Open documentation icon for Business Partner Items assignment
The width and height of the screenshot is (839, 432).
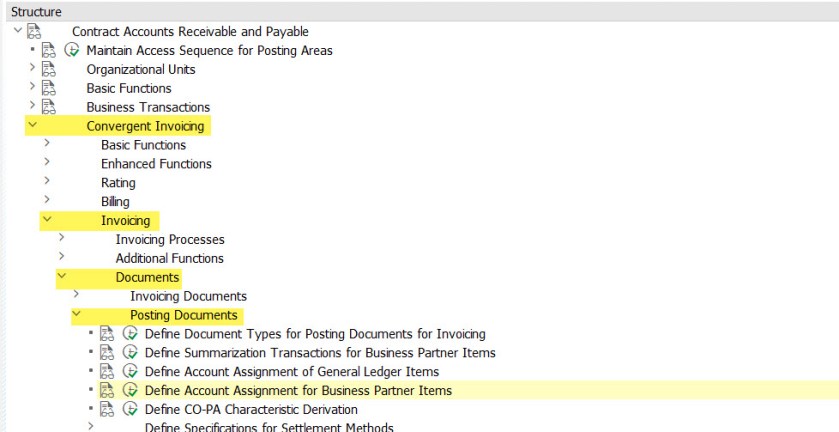107,391
